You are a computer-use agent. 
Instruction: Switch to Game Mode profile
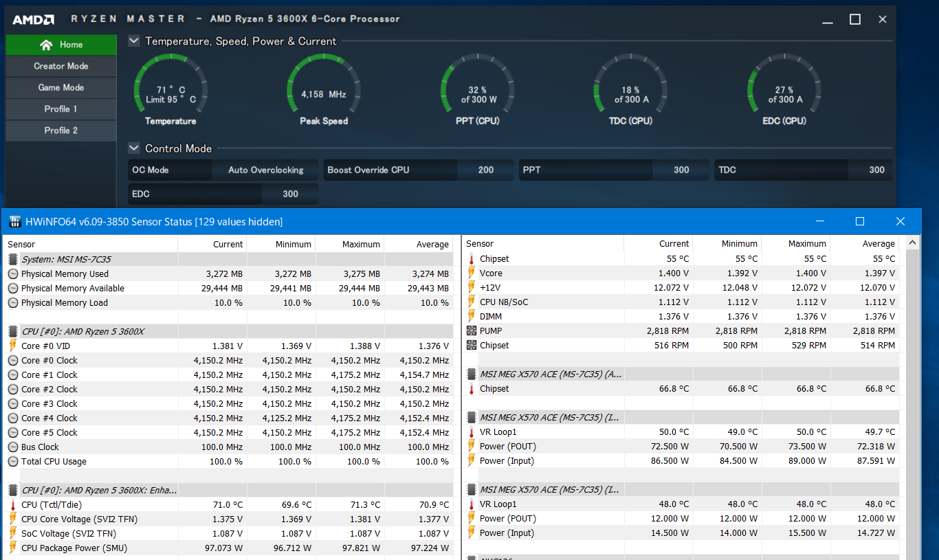coord(61,87)
